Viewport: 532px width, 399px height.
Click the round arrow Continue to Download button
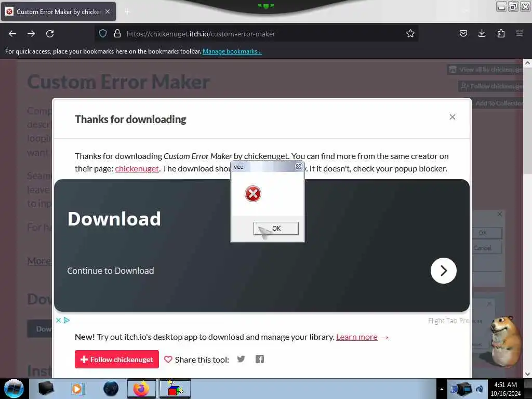444,271
